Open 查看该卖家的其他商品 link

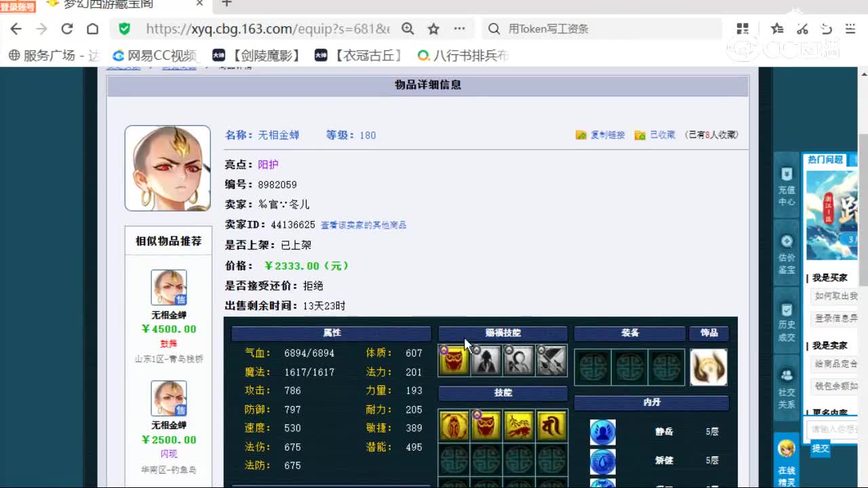point(363,225)
